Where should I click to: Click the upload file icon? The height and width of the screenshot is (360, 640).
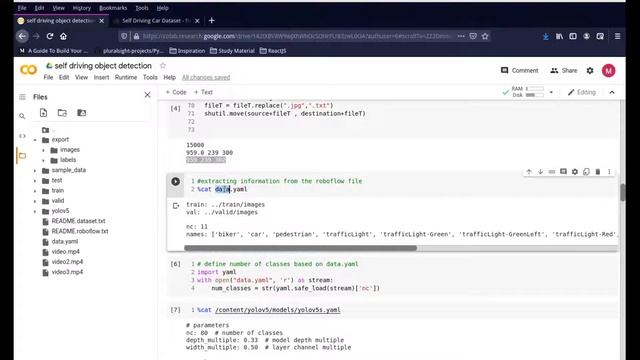43,113
